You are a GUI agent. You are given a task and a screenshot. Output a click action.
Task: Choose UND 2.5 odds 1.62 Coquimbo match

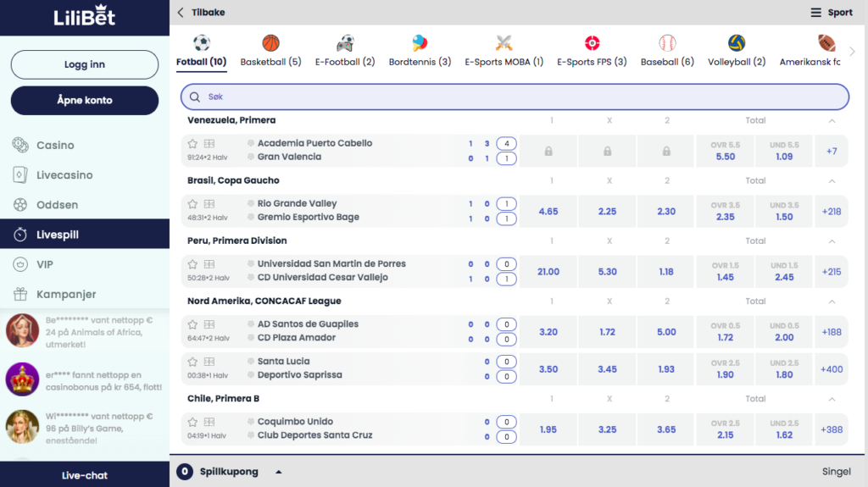tap(784, 429)
